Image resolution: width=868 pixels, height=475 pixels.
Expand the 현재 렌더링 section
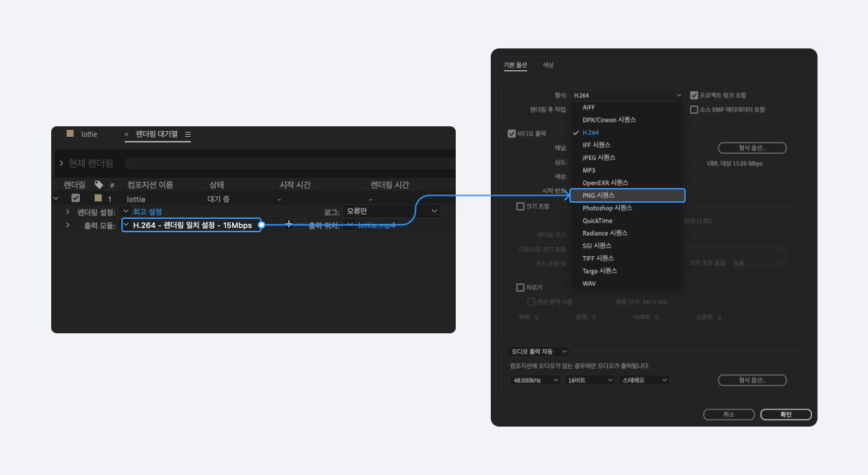point(61,163)
